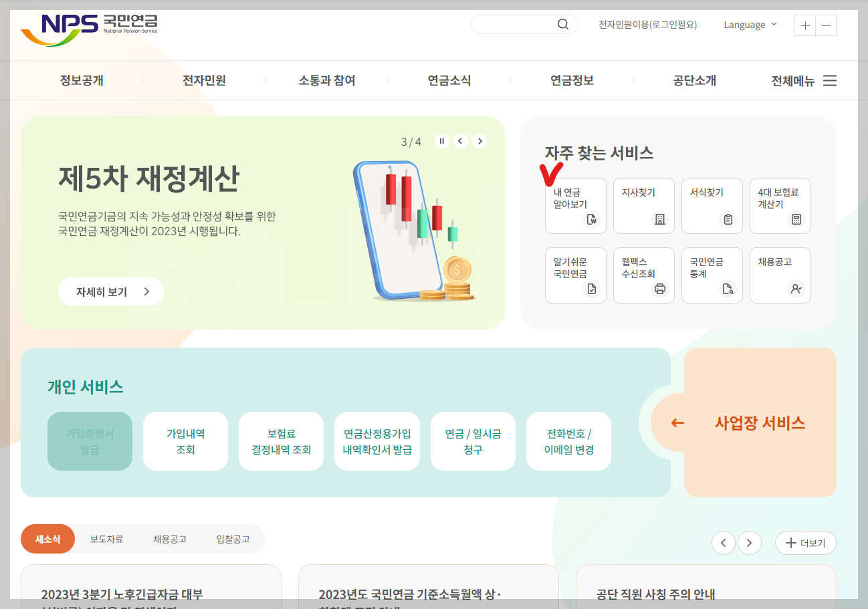Click 전화번호 / 이메일 변경 button
Screen dimensions: 868x609
pyautogui.click(x=568, y=441)
